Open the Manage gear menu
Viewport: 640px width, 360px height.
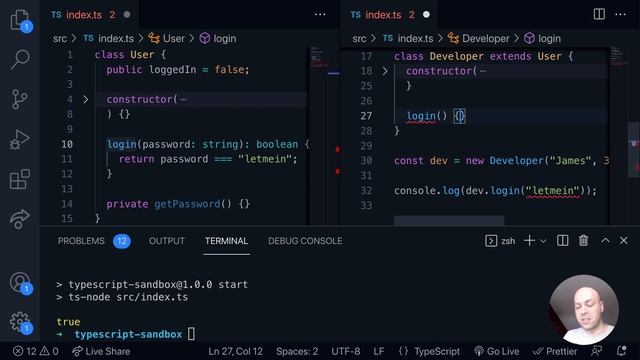[x=20, y=322]
